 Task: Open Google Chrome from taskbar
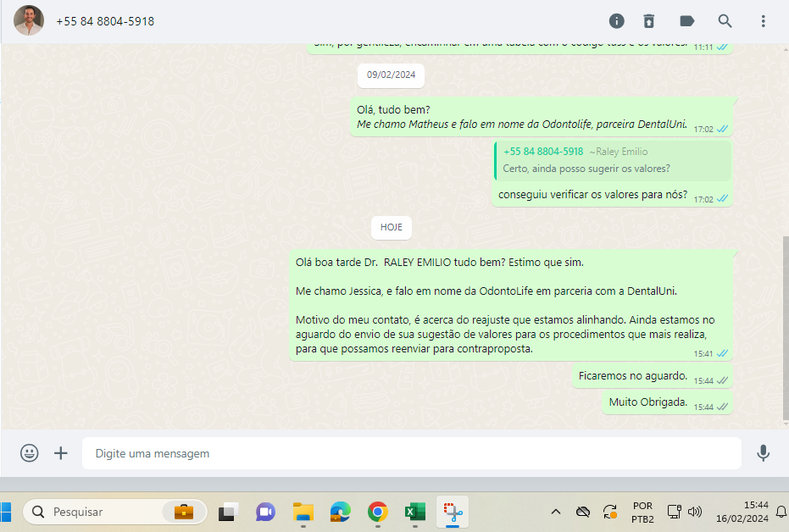377,512
